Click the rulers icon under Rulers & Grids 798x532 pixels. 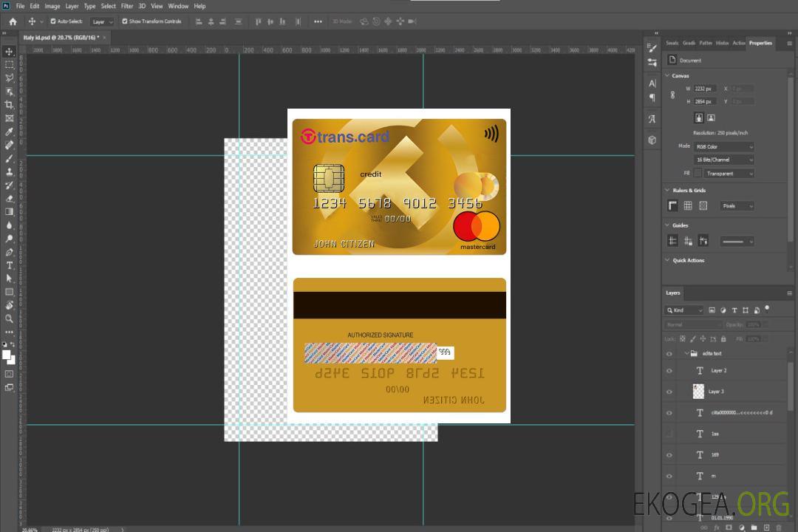[x=672, y=205]
